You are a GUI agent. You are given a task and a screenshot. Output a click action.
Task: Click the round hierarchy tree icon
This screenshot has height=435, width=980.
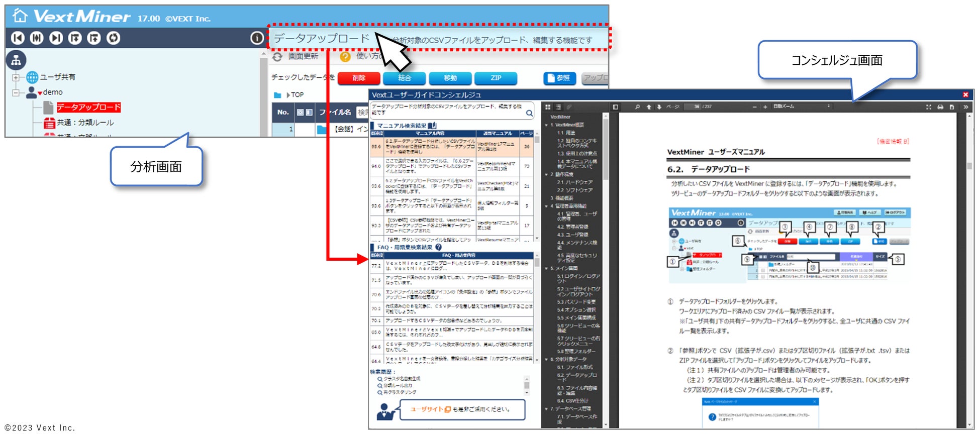pyautogui.click(x=16, y=60)
